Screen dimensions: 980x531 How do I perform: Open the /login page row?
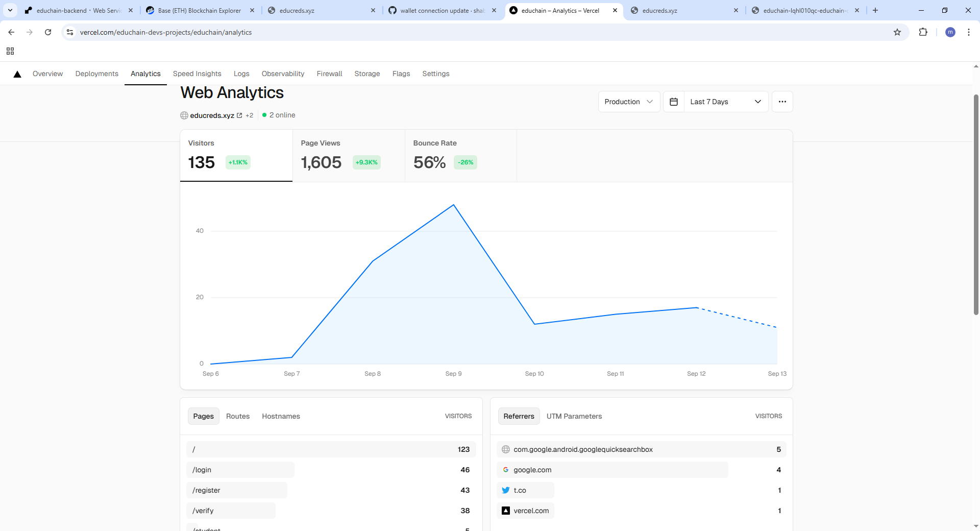(x=331, y=470)
